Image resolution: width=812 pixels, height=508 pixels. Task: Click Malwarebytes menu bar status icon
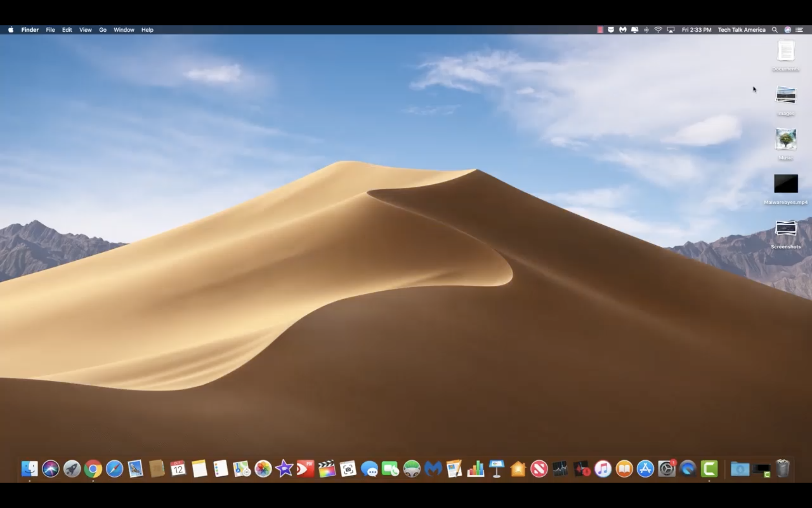pyautogui.click(x=623, y=30)
